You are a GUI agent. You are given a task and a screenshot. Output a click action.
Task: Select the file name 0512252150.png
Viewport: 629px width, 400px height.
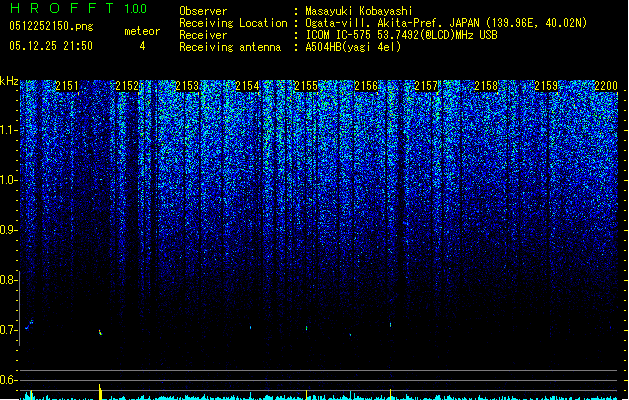(51, 26)
